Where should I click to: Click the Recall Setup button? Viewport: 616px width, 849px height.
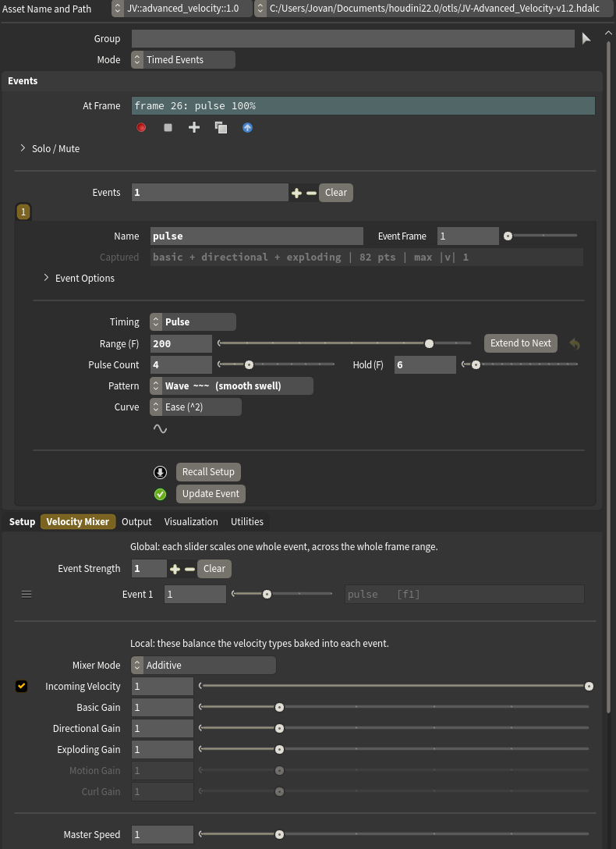pyautogui.click(x=208, y=471)
